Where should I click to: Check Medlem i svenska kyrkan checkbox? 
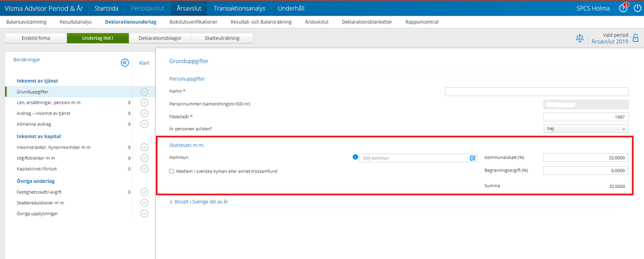171,171
